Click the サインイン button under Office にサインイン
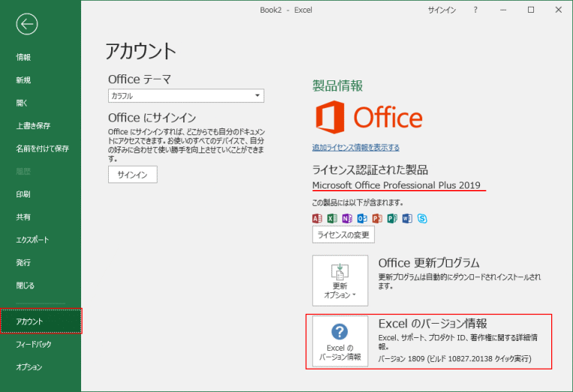 tap(133, 175)
